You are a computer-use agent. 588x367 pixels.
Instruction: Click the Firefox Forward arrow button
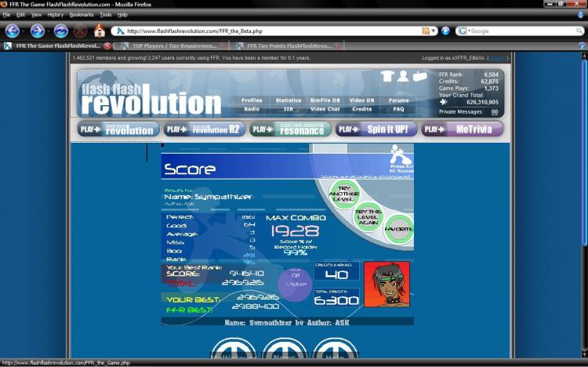37,31
